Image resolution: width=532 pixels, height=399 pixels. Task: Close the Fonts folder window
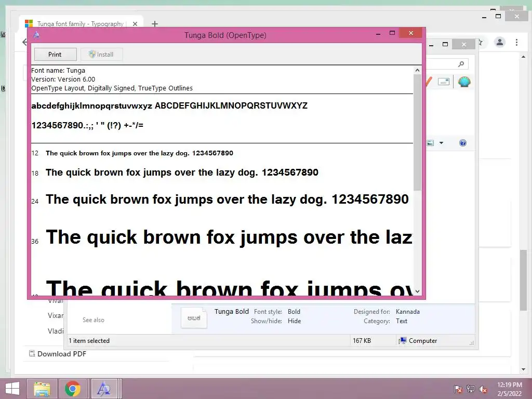coord(464,45)
